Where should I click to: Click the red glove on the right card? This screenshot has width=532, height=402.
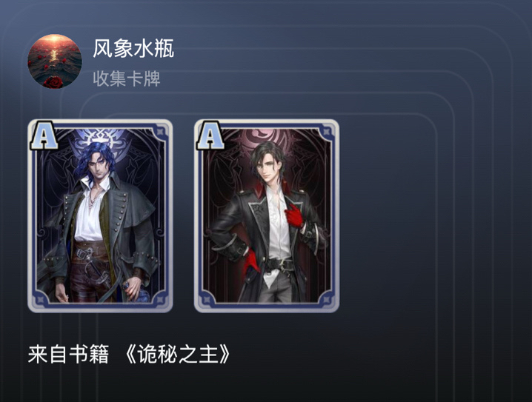click(x=294, y=215)
